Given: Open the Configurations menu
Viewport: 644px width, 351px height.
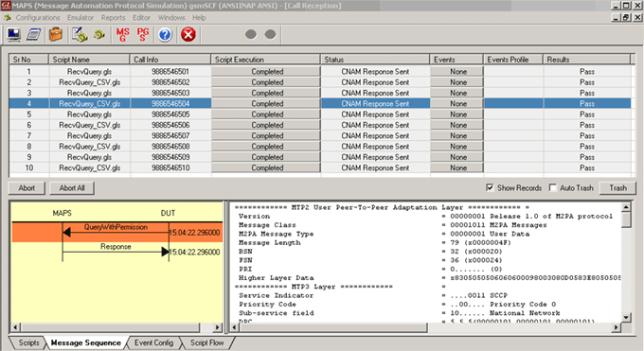Looking at the screenshot, I should (38, 18).
